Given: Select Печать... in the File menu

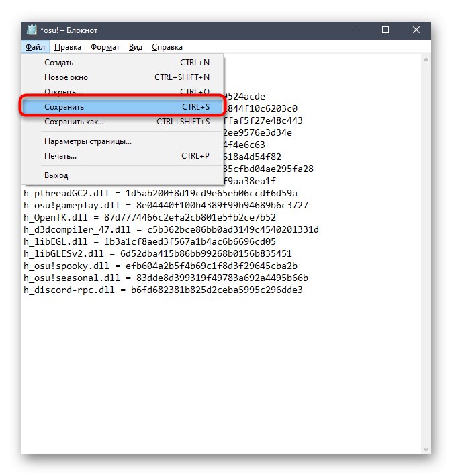Looking at the screenshot, I should pyautogui.click(x=122, y=156).
